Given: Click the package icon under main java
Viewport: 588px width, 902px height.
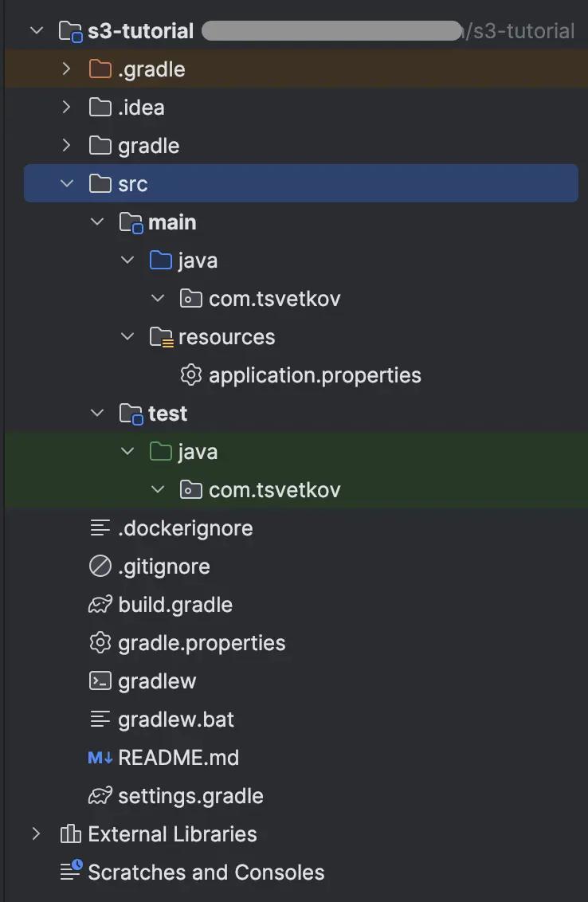Looking at the screenshot, I should (191, 299).
